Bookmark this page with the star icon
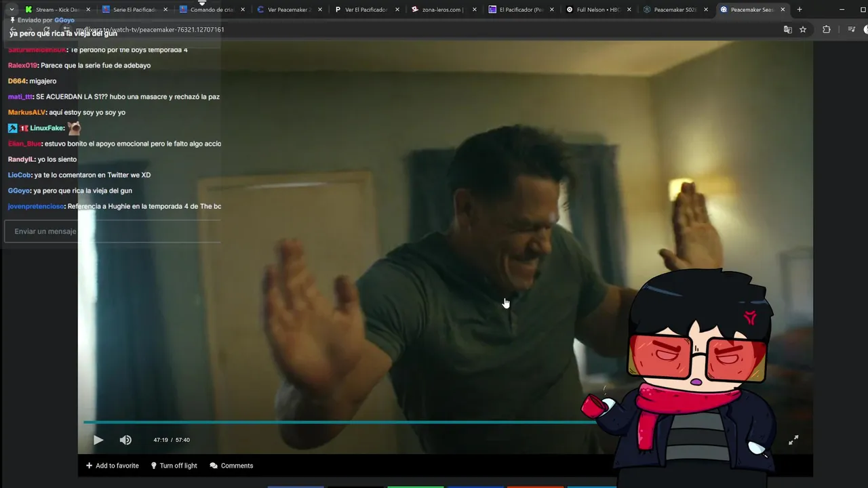Screen dimensions: 868x488 pos(803,29)
